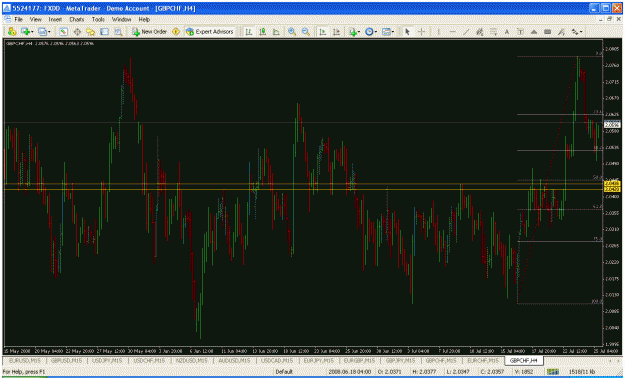Viewport: 625px width, 378px height.
Task: Open the Window menu
Action: coord(121,19)
